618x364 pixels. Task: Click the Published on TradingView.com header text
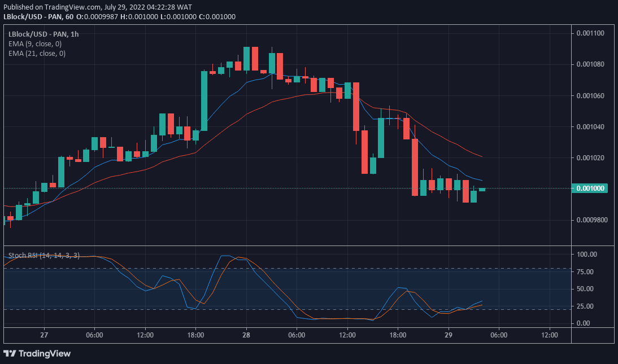pos(98,7)
